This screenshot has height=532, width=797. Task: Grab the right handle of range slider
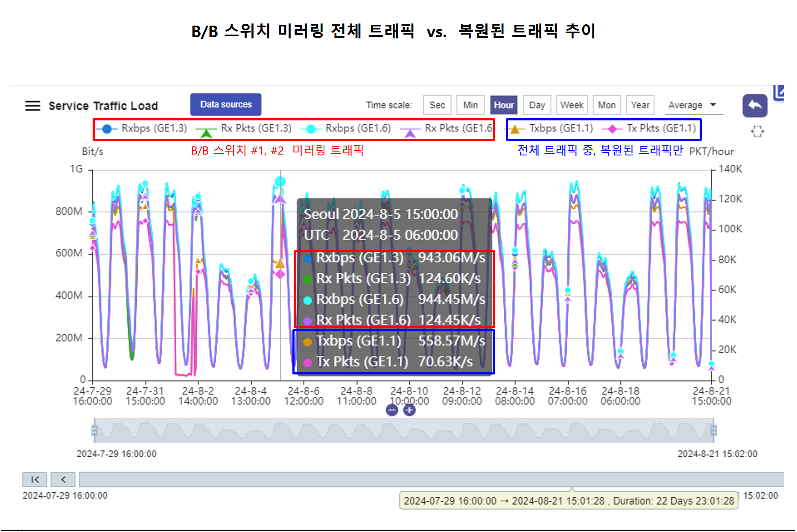pos(713,430)
